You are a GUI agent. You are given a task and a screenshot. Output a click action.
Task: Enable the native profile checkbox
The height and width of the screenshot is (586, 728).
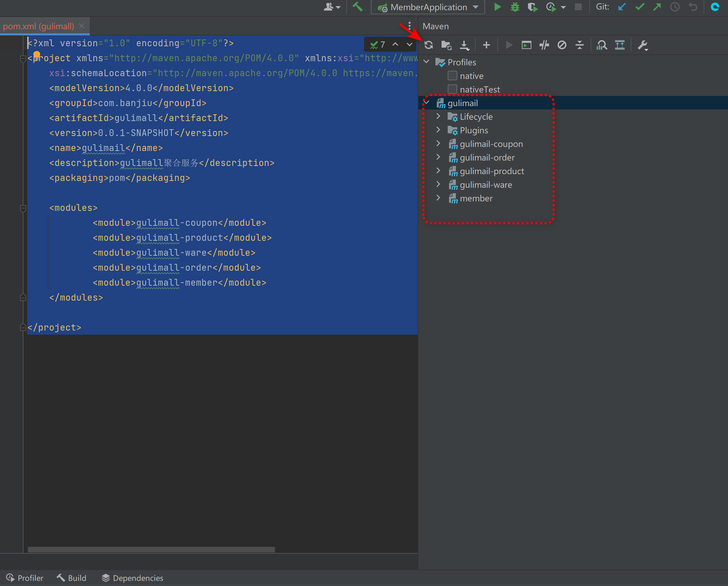(x=452, y=76)
